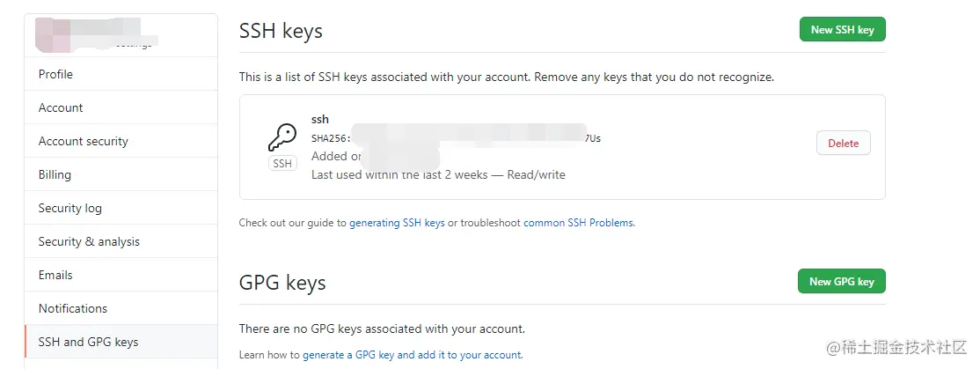Open the Emails settings
The height and width of the screenshot is (369, 980).
55,275
